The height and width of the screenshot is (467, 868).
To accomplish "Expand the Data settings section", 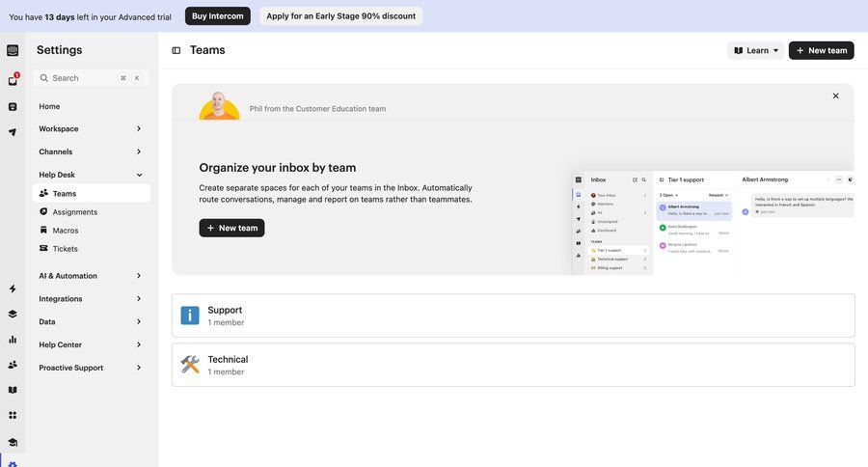I will tap(91, 321).
